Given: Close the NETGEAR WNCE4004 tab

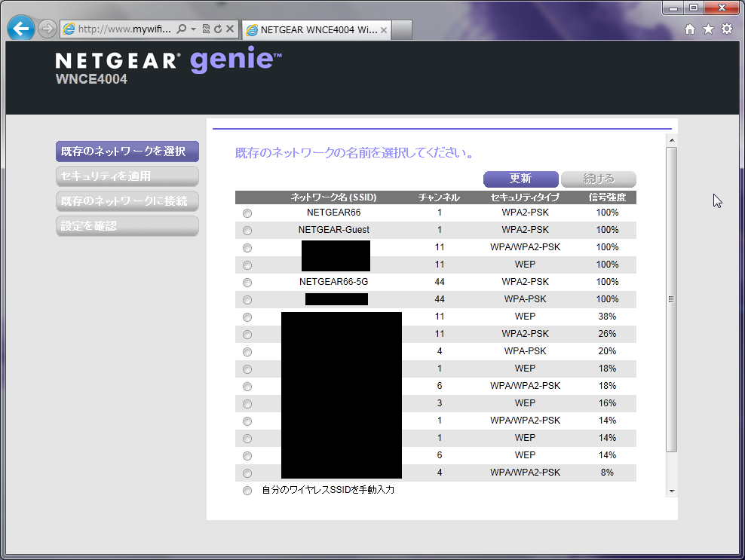Looking at the screenshot, I should (383, 30).
